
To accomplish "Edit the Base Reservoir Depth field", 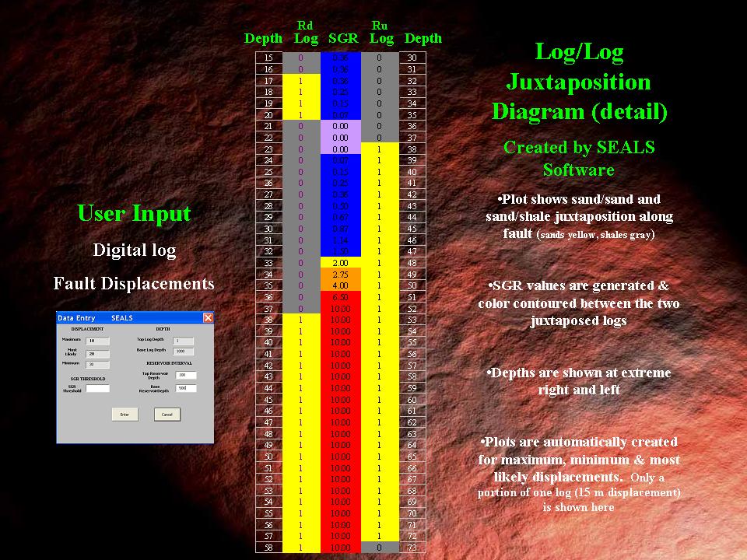I will [x=185, y=388].
